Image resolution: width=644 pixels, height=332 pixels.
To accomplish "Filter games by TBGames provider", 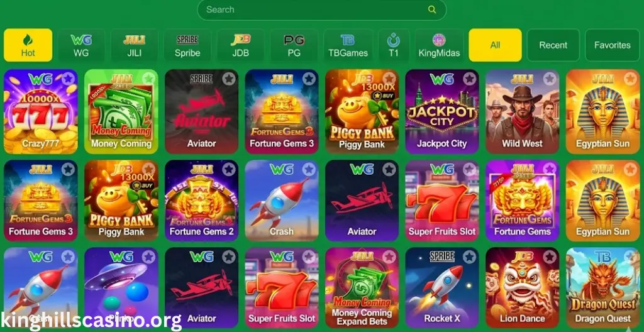I will pos(348,45).
